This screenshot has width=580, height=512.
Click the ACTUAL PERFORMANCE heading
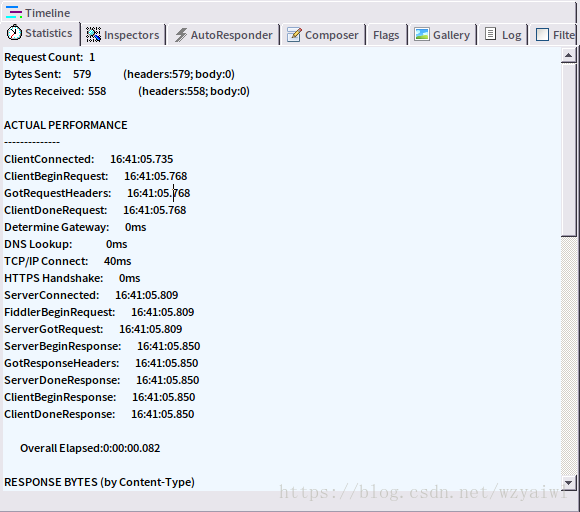65,125
